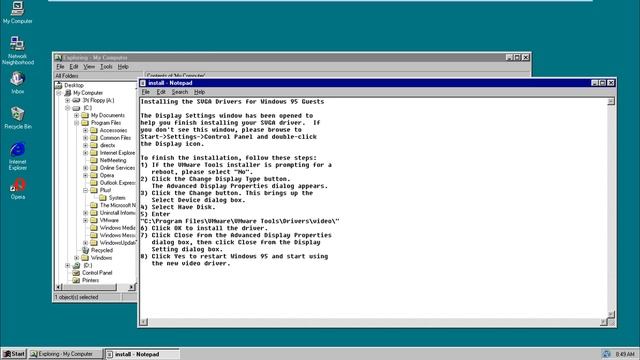Click the Notepad title bar document icon
Screen dimensions: 640x360
tap(143, 83)
